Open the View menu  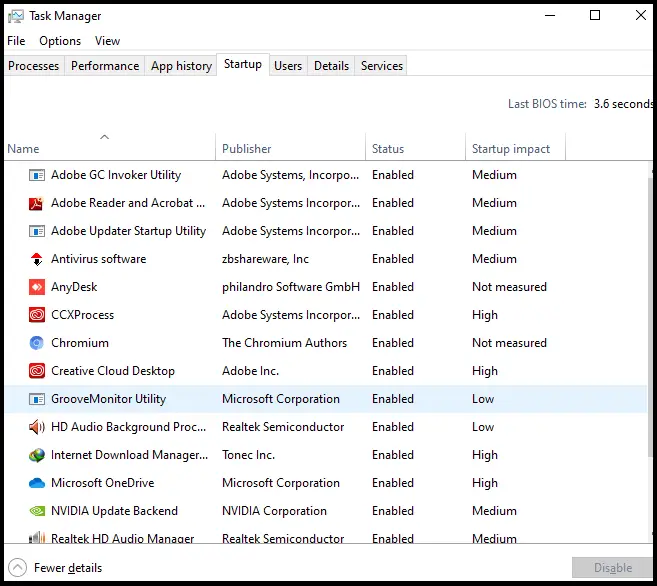(107, 41)
